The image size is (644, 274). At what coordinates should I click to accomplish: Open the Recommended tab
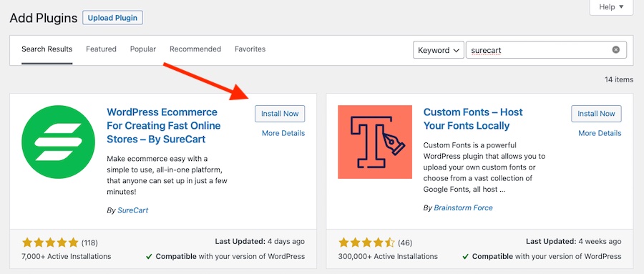[195, 49]
